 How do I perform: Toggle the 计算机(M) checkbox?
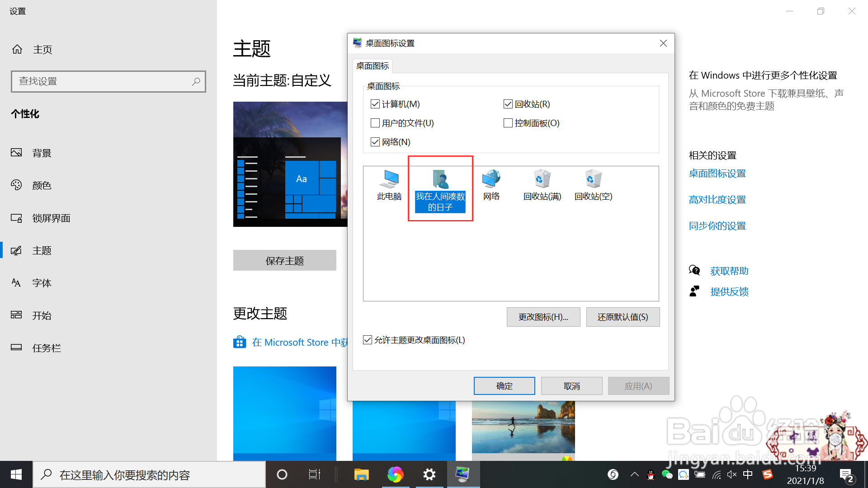(375, 104)
